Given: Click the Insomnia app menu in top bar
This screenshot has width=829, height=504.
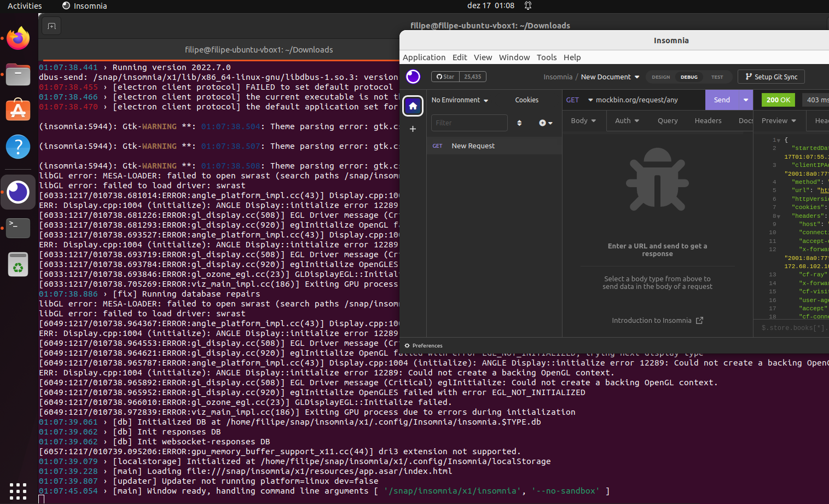Looking at the screenshot, I should pos(85,5).
